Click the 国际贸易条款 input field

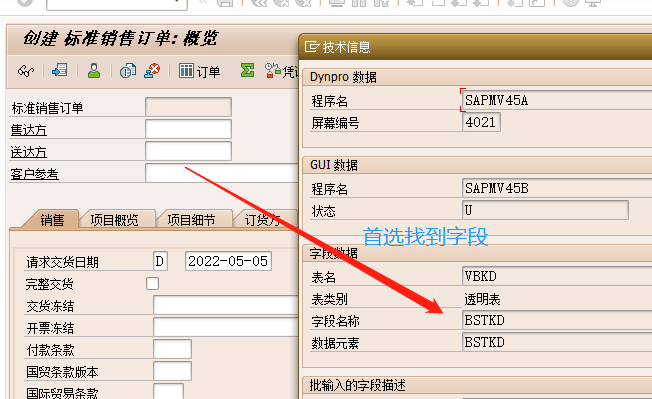click(x=168, y=392)
